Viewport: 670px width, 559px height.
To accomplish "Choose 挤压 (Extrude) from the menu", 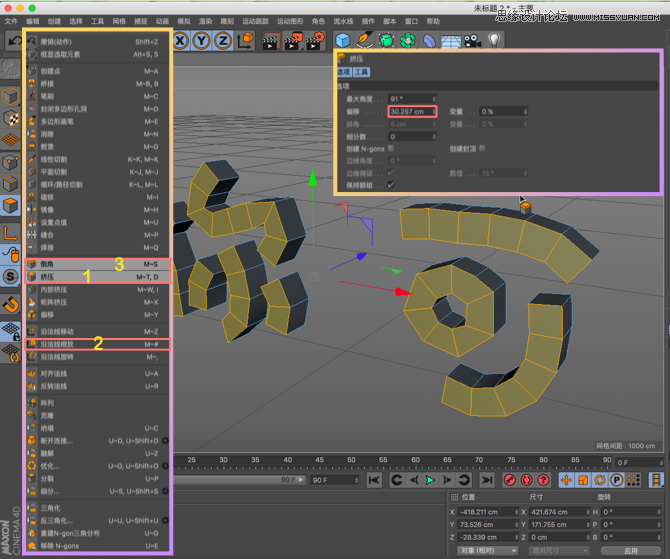I will 98,277.
